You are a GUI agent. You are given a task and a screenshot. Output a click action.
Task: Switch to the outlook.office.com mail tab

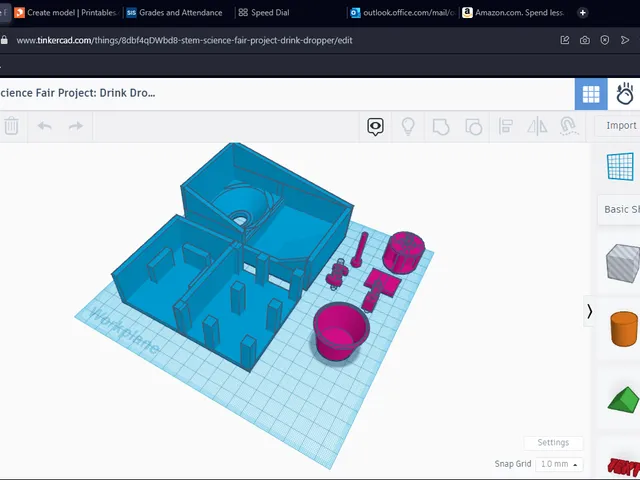tap(403, 13)
